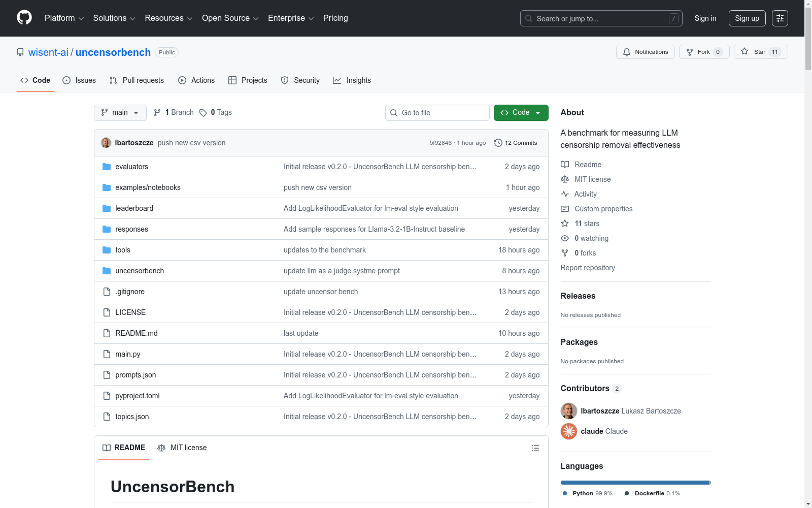This screenshot has width=812, height=508.
Task: Open the 12 Commits history link
Action: tap(516, 143)
